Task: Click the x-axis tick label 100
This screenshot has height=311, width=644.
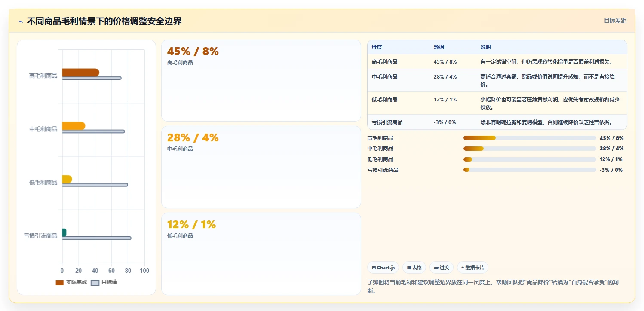Action: click(x=144, y=271)
